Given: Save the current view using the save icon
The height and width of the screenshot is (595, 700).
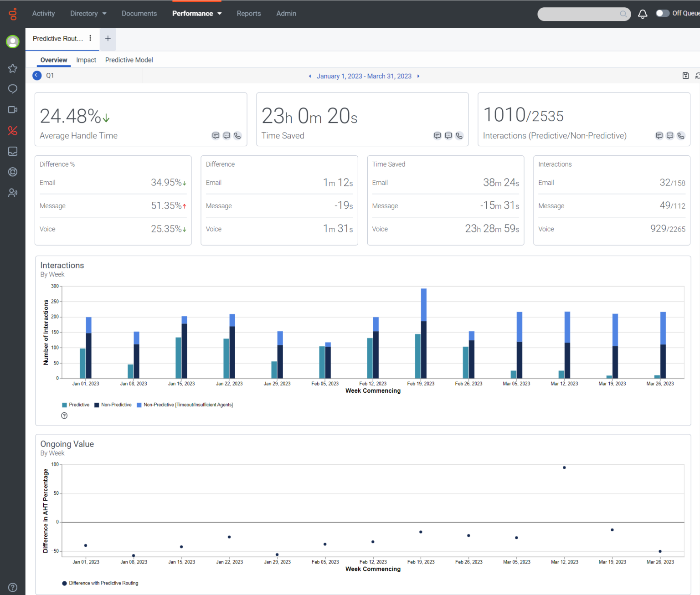Looking at the screenshot, I should [x=685, y=76].
